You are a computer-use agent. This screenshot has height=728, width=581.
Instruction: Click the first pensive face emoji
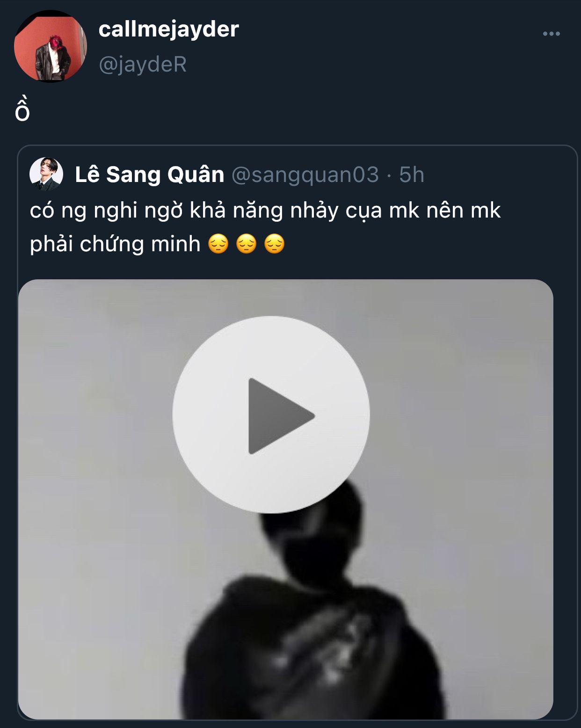(218, 244)
